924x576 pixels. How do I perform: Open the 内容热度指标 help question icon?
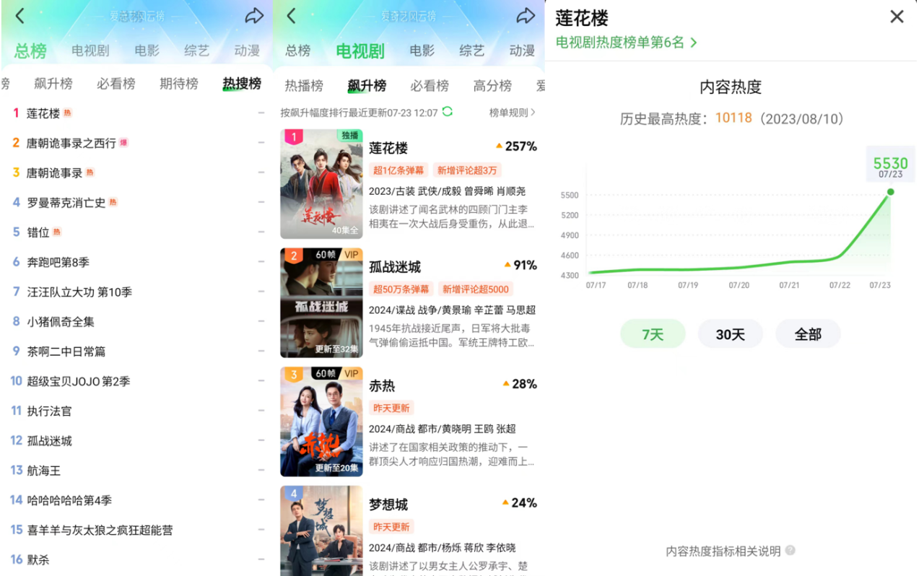(790, 551)
